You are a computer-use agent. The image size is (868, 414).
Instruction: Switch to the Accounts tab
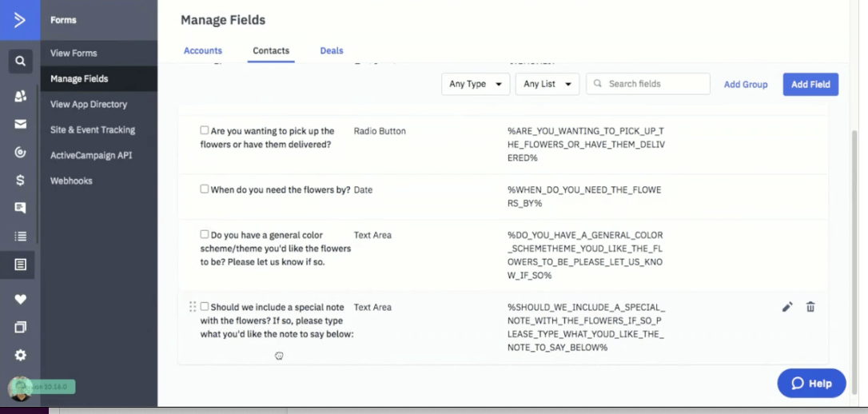coord(203,50)
